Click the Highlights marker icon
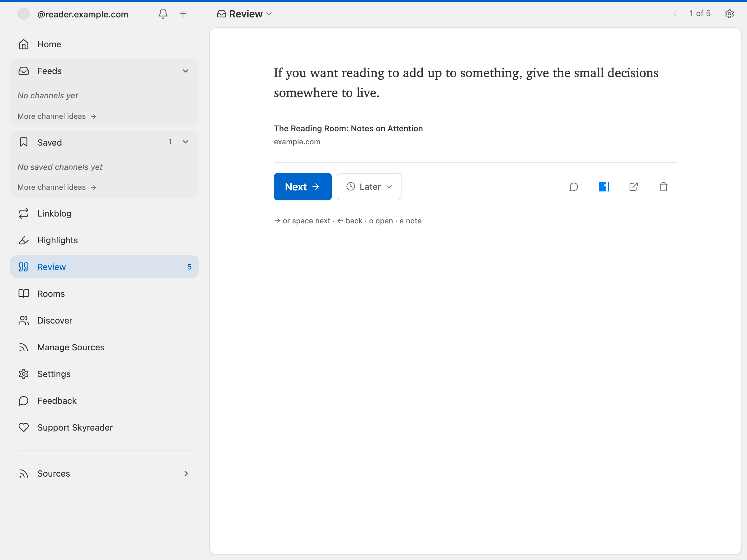 [24, 240]
